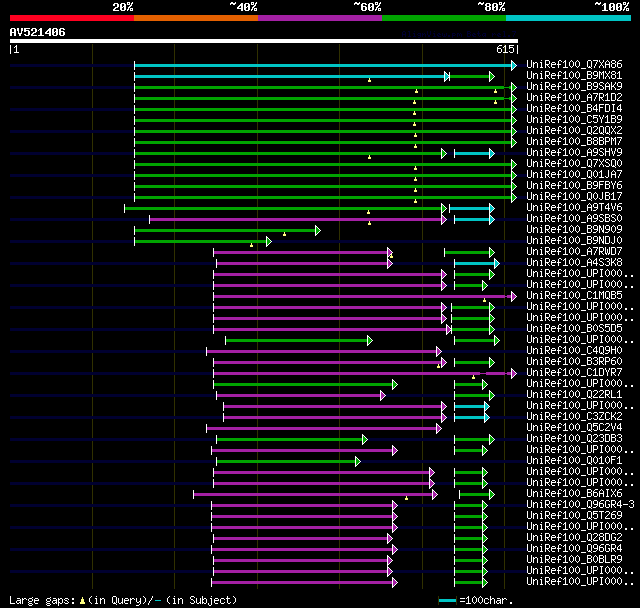Viewport: 640px width, 608px height.
Task: Click the white AV521406 query sequence bar
Action: (264, 41)
